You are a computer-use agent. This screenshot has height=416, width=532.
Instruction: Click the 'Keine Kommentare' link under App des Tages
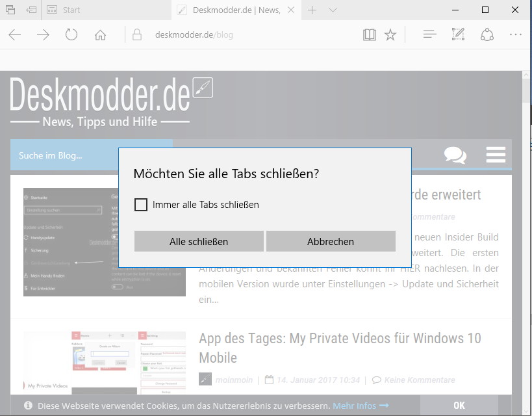coord(420,380)
